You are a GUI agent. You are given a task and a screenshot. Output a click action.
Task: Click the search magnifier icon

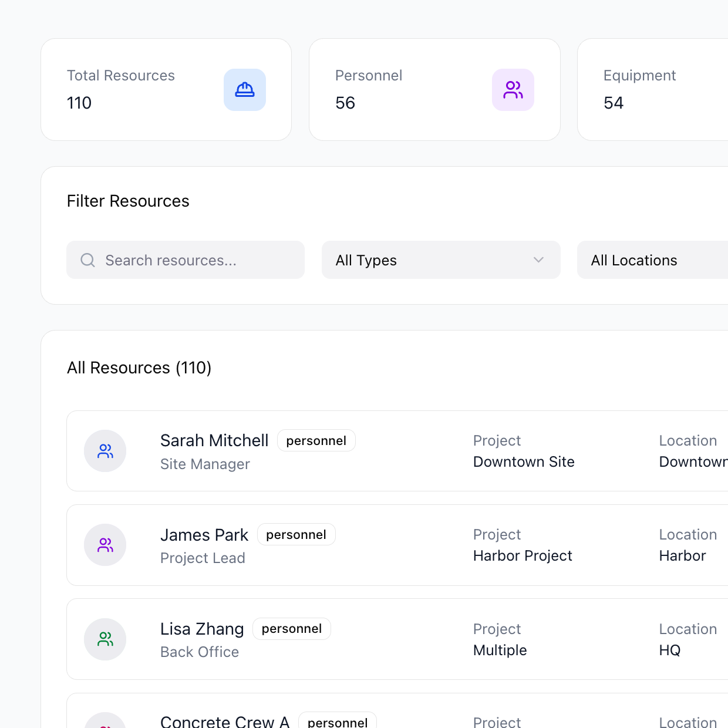88,260
